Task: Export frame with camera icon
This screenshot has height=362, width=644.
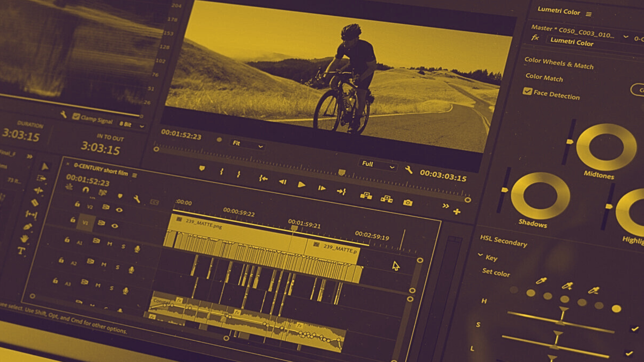Action: coord(408,202)
